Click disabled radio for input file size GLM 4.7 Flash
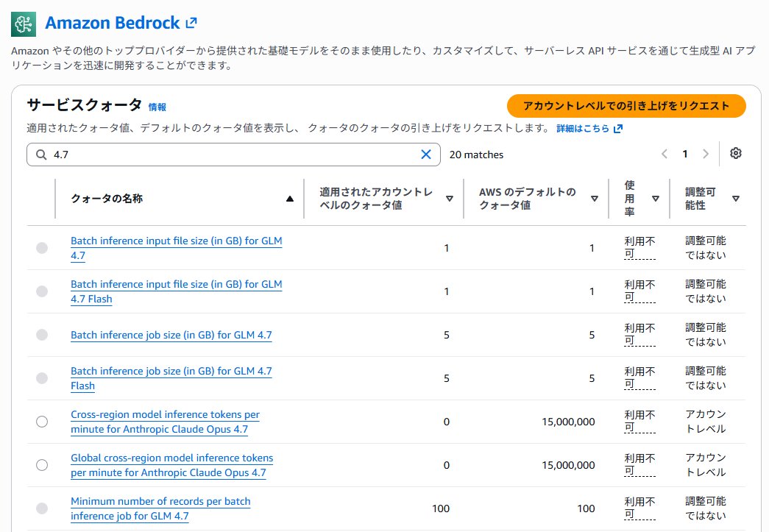769x532 pixels. click(x=42, y=291)
